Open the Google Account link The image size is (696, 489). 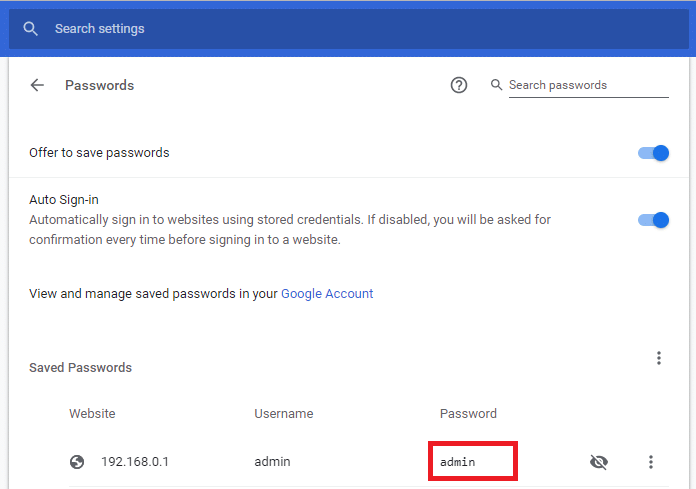click(x=327, y=294)
